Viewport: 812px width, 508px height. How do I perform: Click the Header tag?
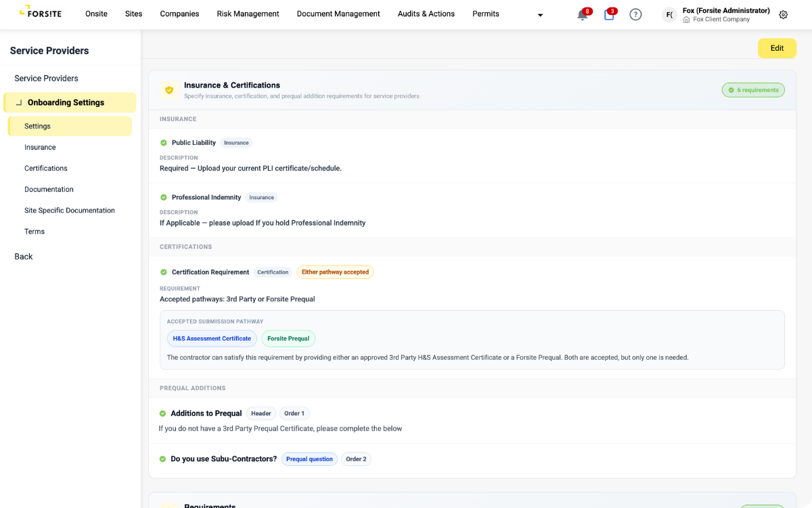coord(261,414)
